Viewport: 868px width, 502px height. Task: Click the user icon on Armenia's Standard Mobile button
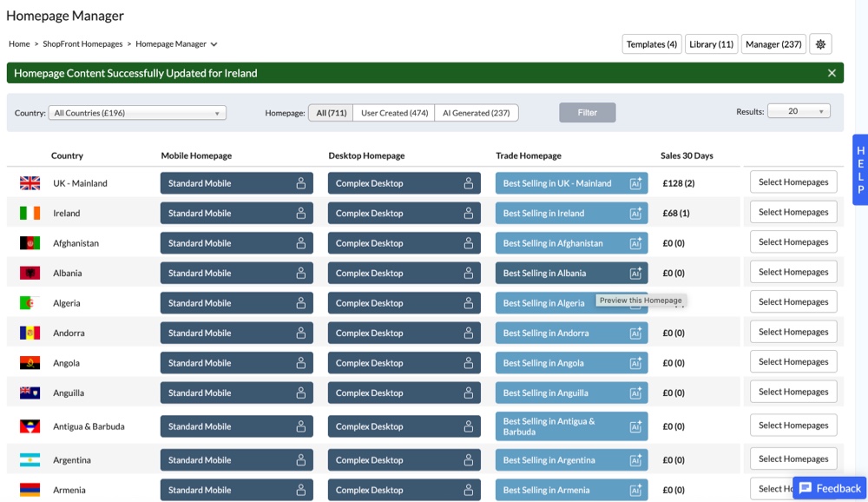tap(299, 489)
